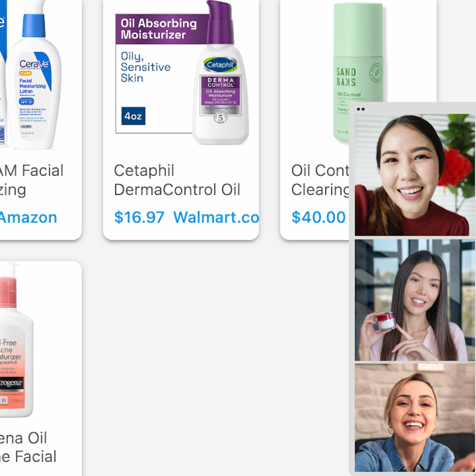The width and height of the screenshot is (476, 476).
Task: Select the video tile of woman holding cream jar
Action: click(415, 300)
